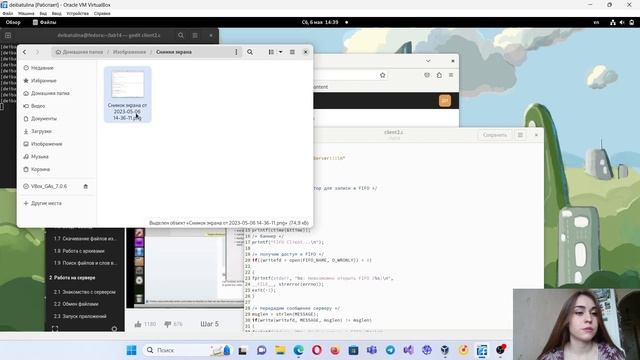Open 'Музыка' in Files sidebar
640x360 pixels.
(36, 156)
